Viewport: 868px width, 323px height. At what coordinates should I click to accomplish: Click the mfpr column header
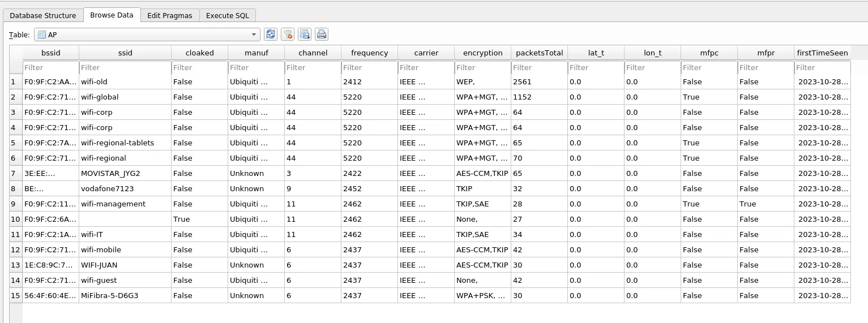coord(766,53)
